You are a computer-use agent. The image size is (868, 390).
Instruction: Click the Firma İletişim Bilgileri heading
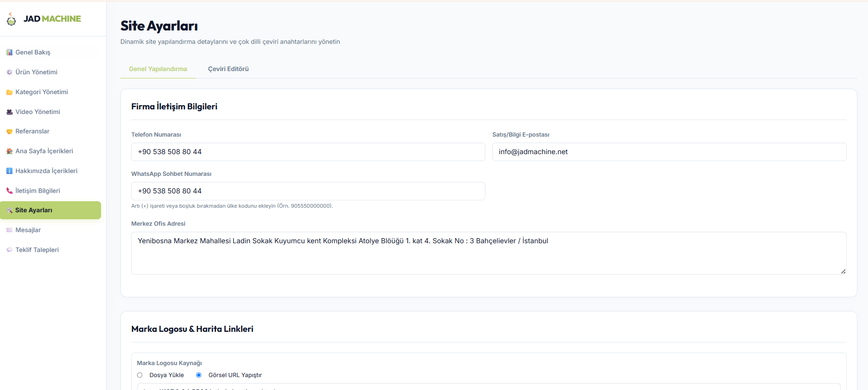click(174, 107)
